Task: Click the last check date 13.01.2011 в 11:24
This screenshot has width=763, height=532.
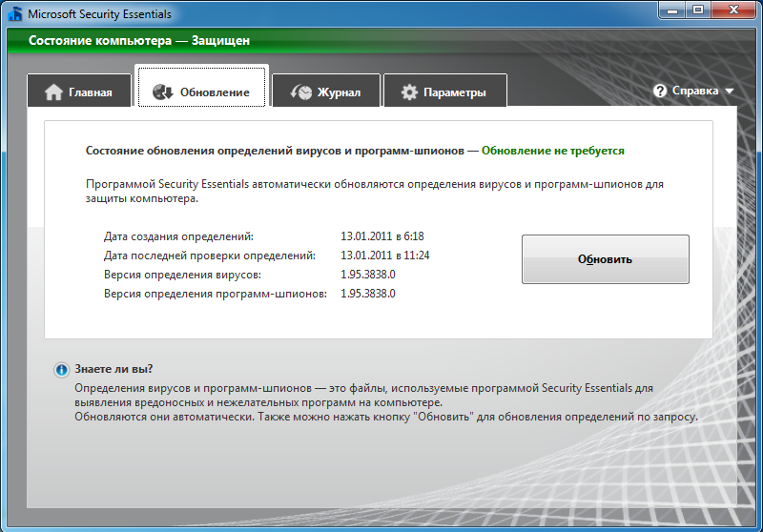Action: coord(385,256)
